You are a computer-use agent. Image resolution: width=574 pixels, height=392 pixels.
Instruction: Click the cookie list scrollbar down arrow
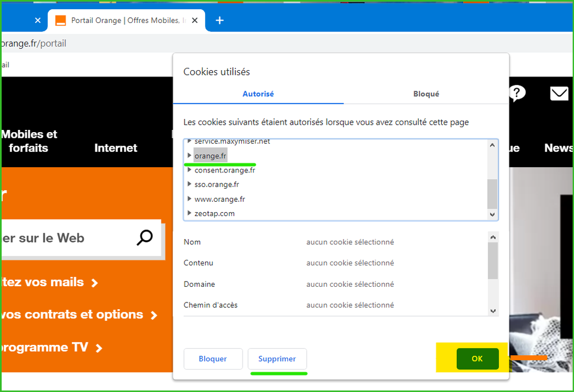492,214
